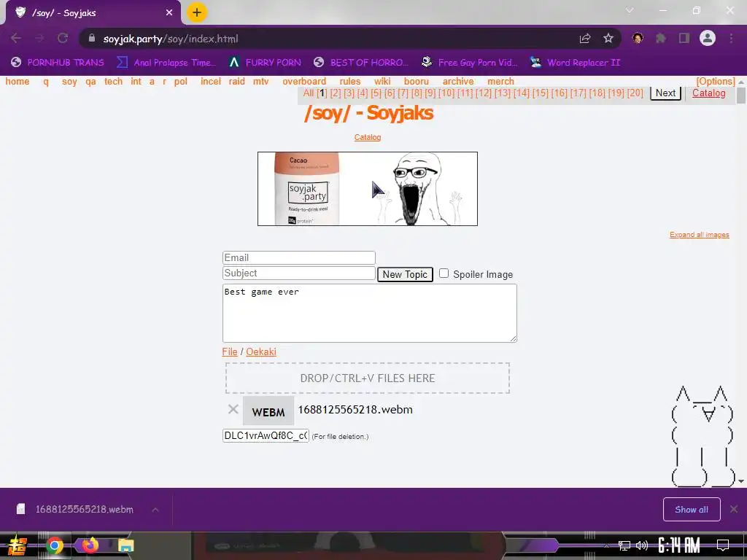Click the network icon in system tray
The height and width of the screenshot is (560, 747).
tap(624, 545)
